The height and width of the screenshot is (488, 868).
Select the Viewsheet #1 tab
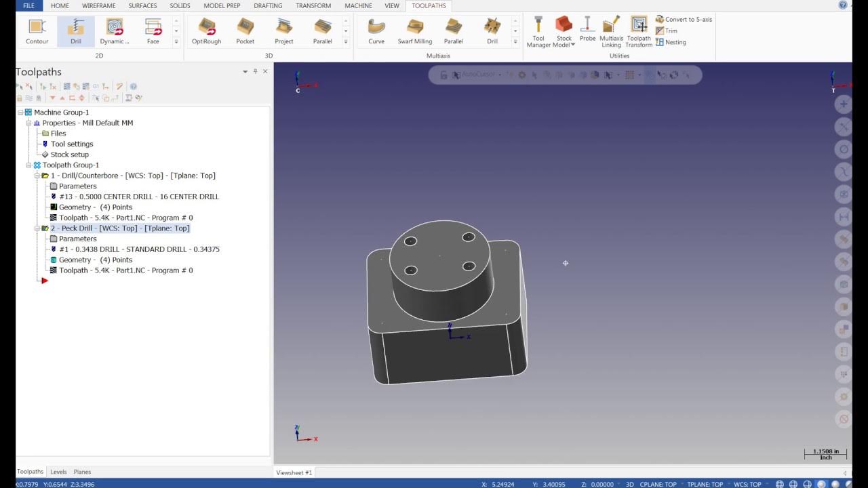pos(294,472)
